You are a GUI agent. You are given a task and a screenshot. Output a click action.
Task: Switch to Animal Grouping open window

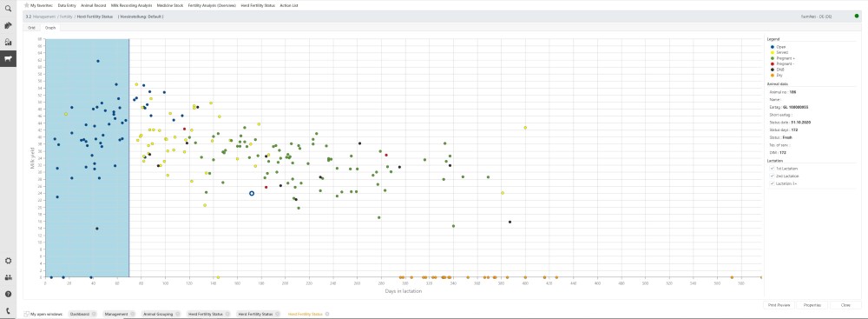158,314
